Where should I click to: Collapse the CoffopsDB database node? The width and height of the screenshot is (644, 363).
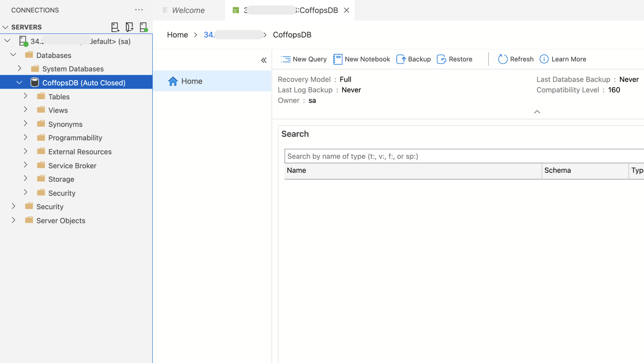[x=19, y=82]
